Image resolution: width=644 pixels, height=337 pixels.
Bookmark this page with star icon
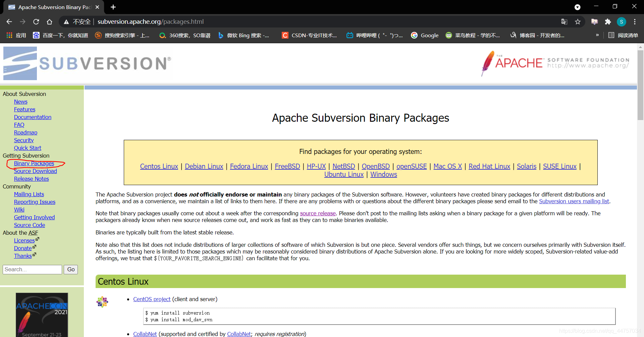point(578,22)
